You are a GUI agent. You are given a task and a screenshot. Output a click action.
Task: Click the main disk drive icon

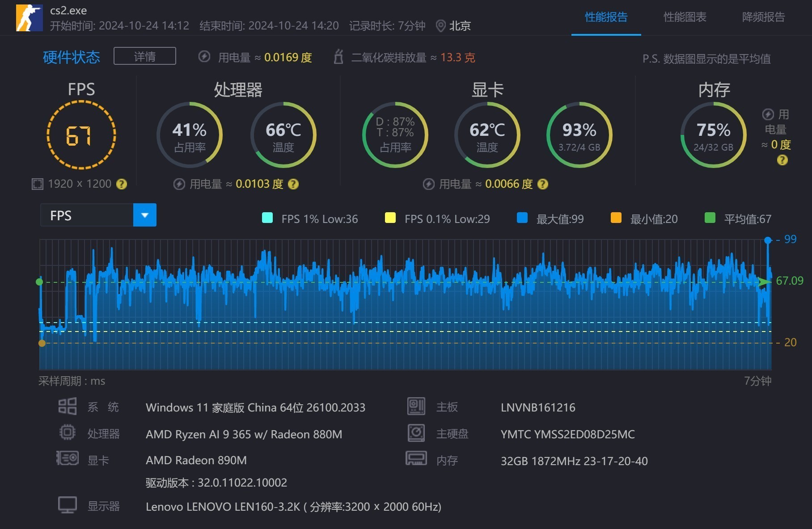tap(416, 433)
